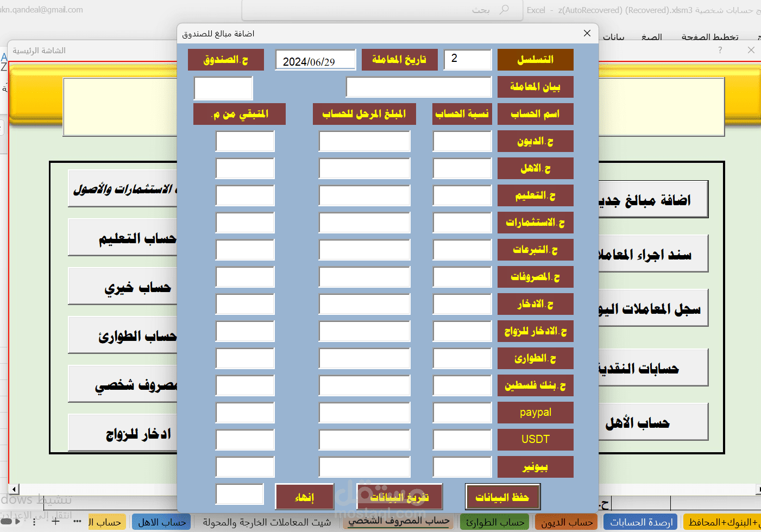The image size is (761, 532).
Task: Click the sheet tabs ellipsis overflow
Action: tap(78, 522)
